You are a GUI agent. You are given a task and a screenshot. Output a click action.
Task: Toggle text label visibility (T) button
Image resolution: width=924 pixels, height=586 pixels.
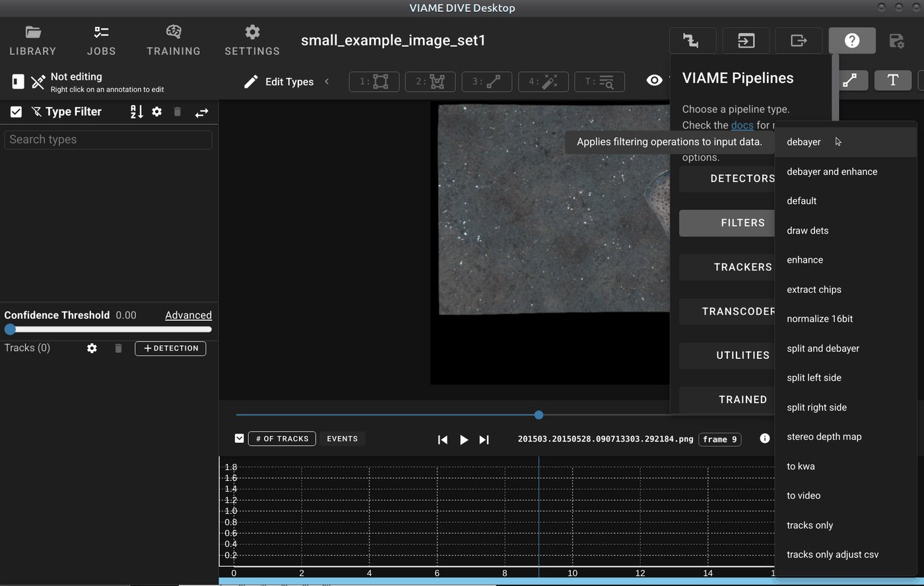click(x=892, y=80)
